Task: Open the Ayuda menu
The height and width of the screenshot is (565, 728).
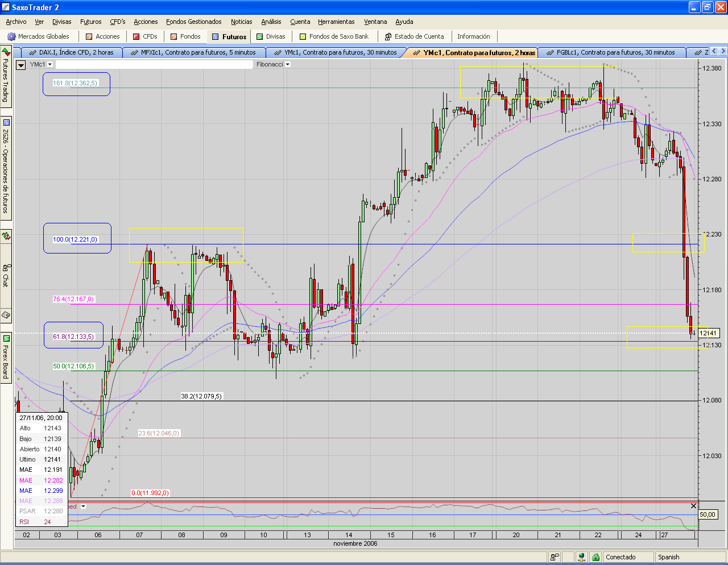Action: click(404, 22)
